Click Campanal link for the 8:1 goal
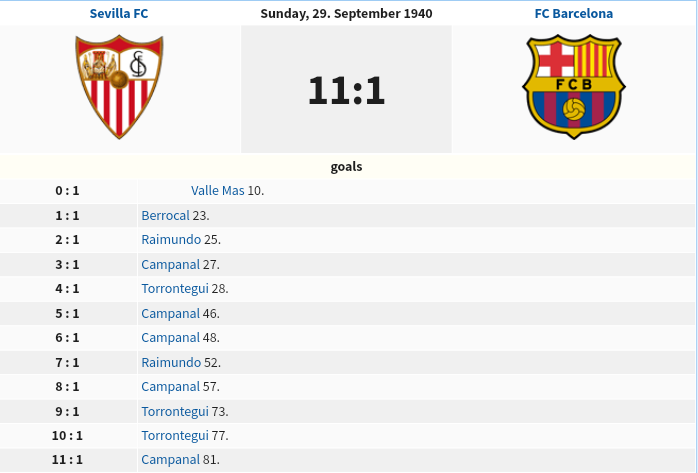This screenshot has width=698, height=473. [x=170, y=386]
